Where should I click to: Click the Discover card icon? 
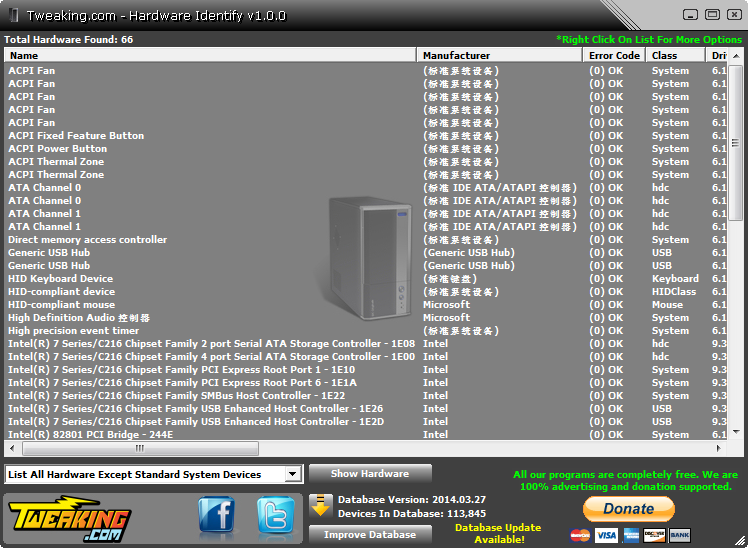[x=654, y=536]
